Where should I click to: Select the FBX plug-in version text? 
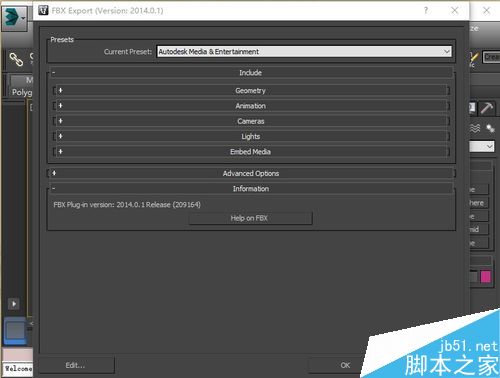[x=127, y=205]
